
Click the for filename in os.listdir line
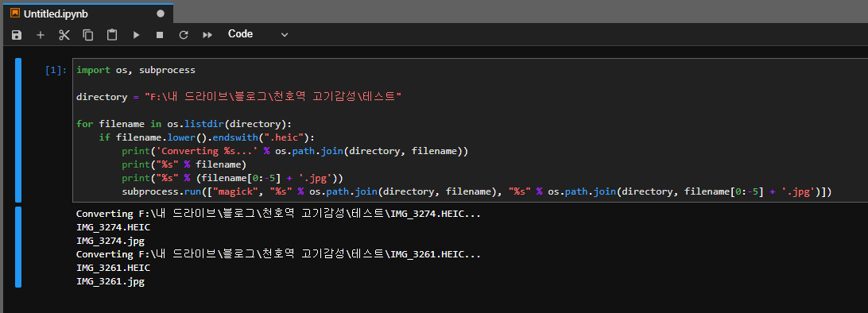[x=184, y=123]
